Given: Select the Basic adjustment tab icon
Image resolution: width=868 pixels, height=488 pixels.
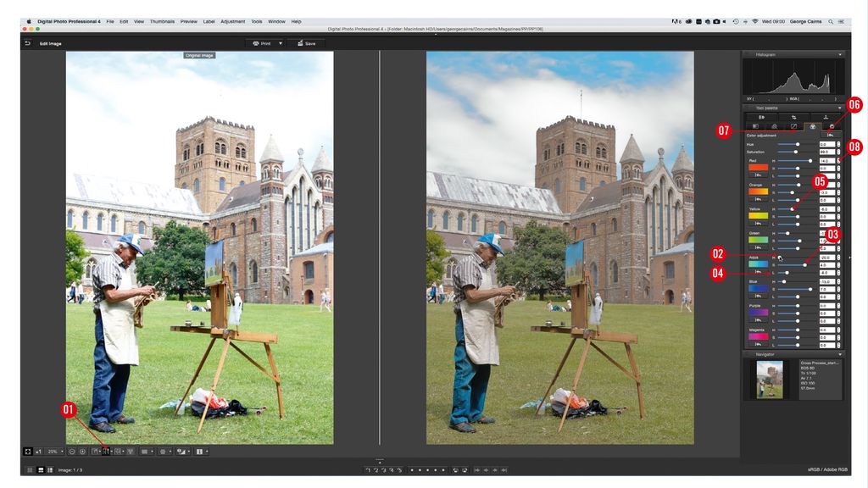Looking at the screenshot, I should [756, 125].
